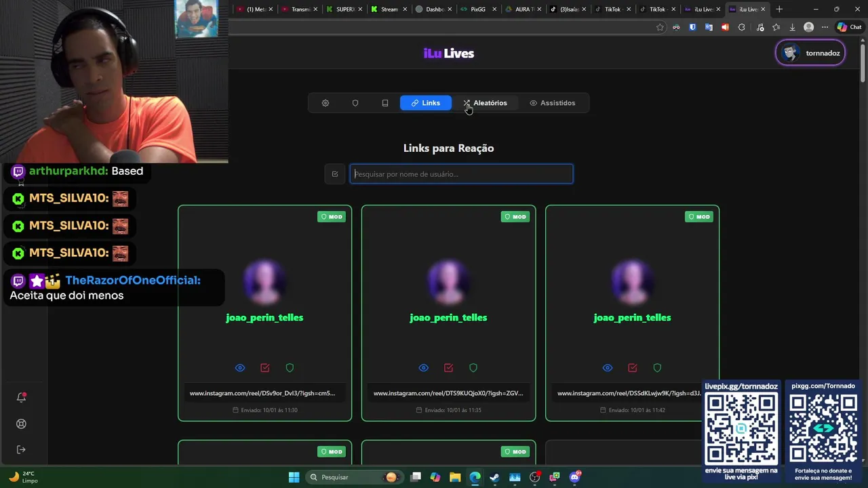
Task: Click the blurred avatar on the card sent at 11:35
Action: point(448,281)
